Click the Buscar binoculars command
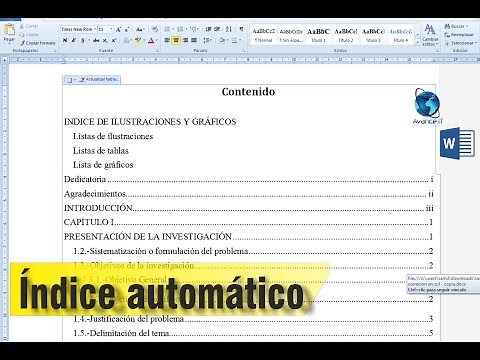 [x=456, y=26]
